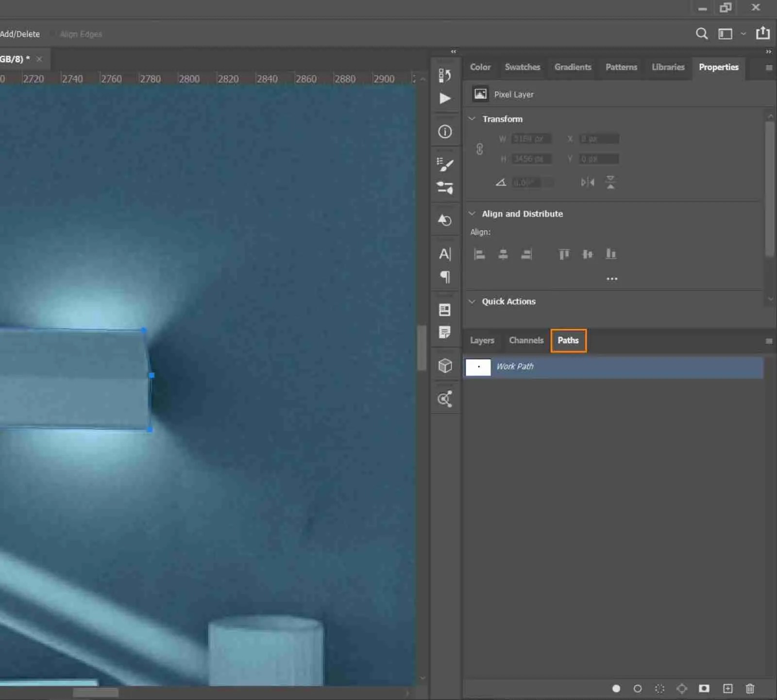Open the 3D panel
Screen dimensions: 777x700
click(445, 366)
